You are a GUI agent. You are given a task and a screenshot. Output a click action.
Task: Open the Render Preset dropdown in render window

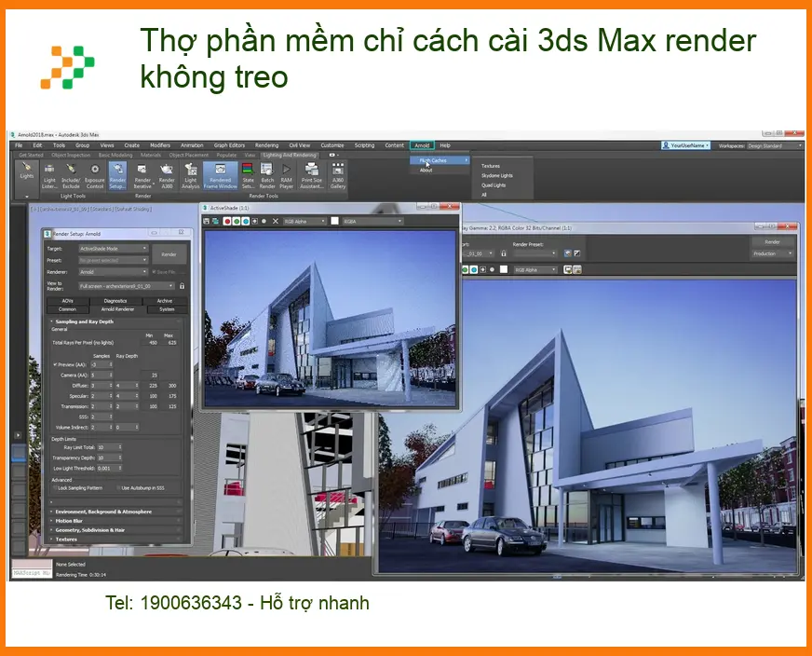(x=535, y=253)
